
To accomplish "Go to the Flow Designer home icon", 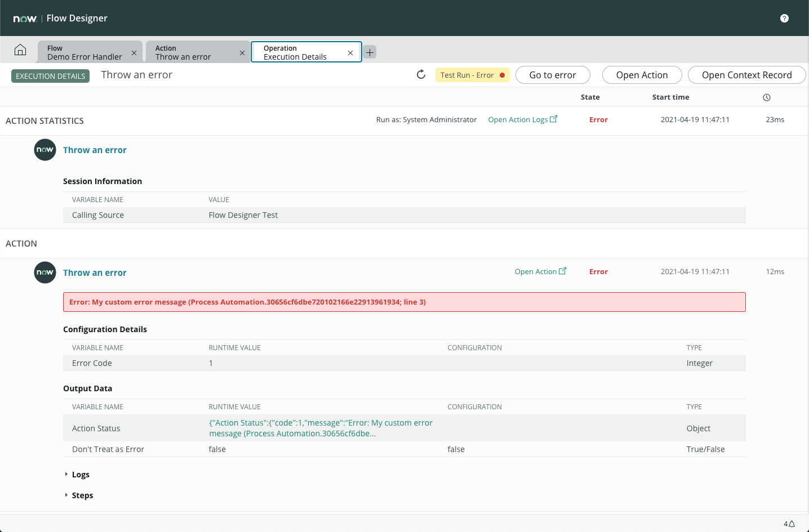I will 20,50.
